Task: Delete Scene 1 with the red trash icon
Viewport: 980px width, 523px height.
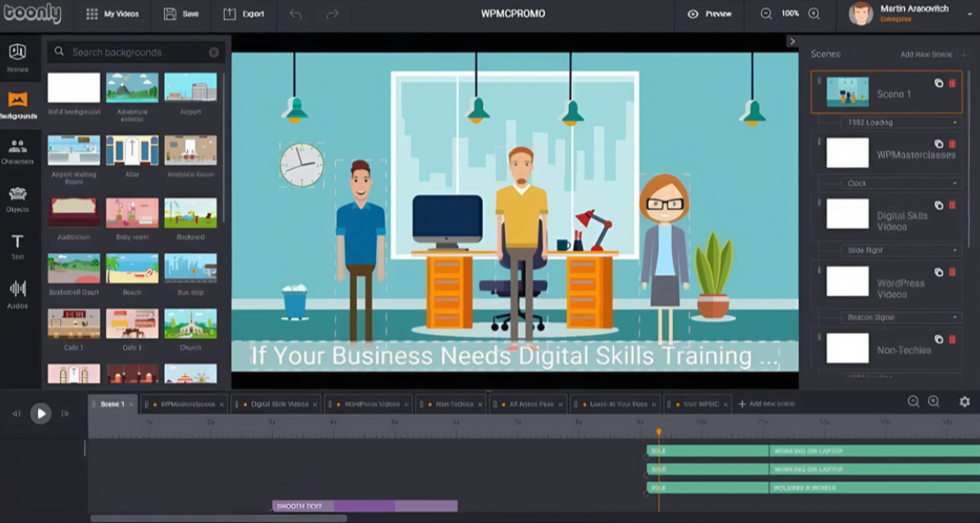Action: pyautogui.click(x=953, y=82)
